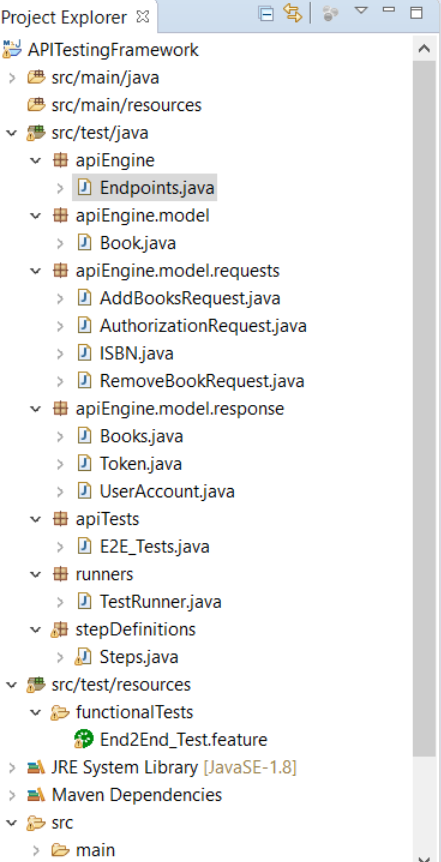Click the apiEngine package icon
Screen dimensions: 441x862
click(x=60, y=161)
